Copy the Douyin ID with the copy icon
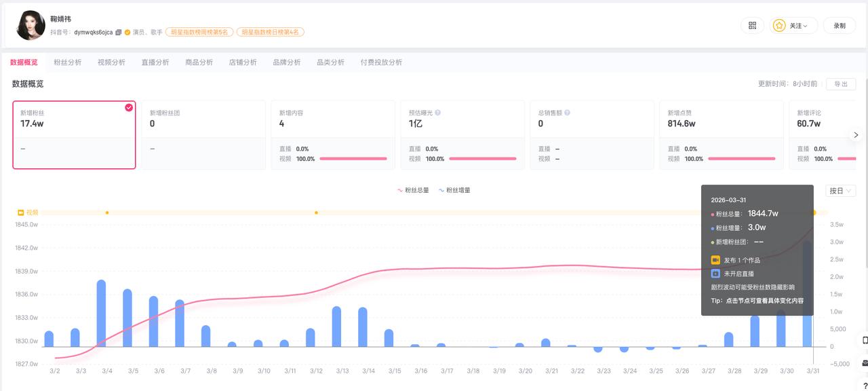The image size is (868, 391). coord(118,32)
